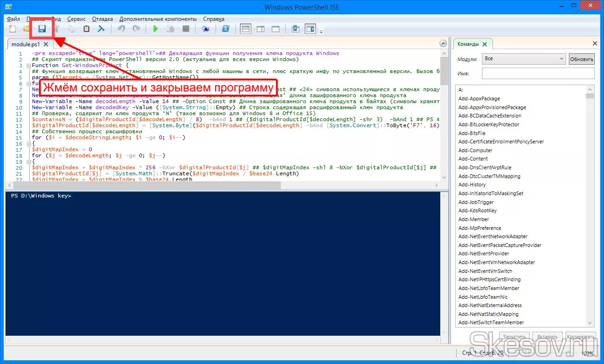Screen dimensions: 604x364
Task: Click the Redo arrow icon
Action: tap(136, 29)
